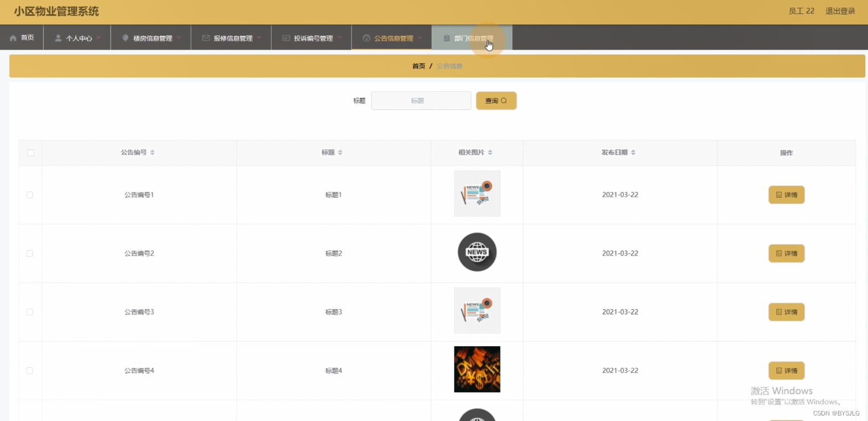Click 退出登录 to log out
This screenshot has height=421, width=868.
pos(840,11)
